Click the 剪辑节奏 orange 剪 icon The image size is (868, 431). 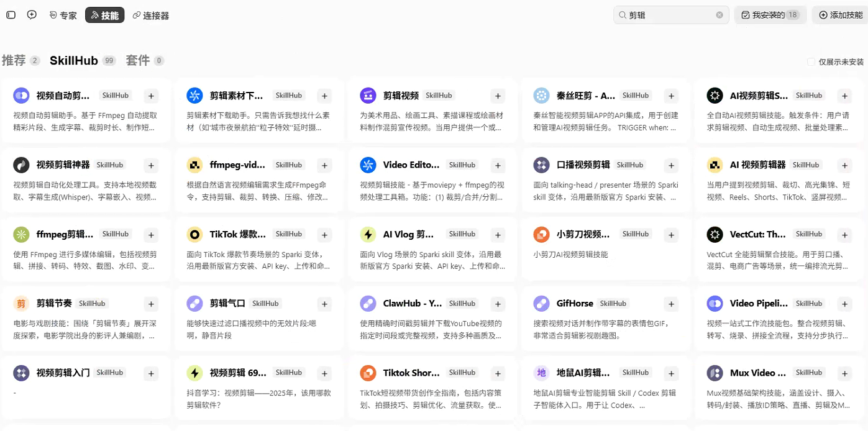click(x=21, y=304)
